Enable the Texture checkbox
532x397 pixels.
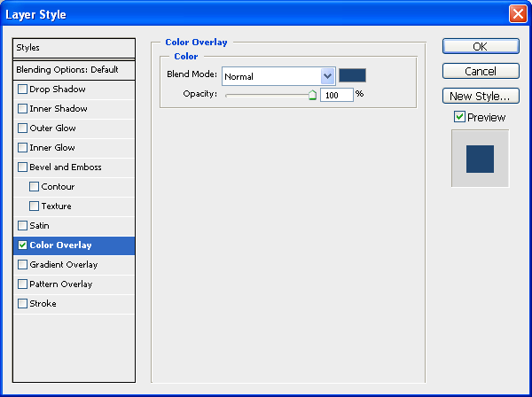(34, 206)
